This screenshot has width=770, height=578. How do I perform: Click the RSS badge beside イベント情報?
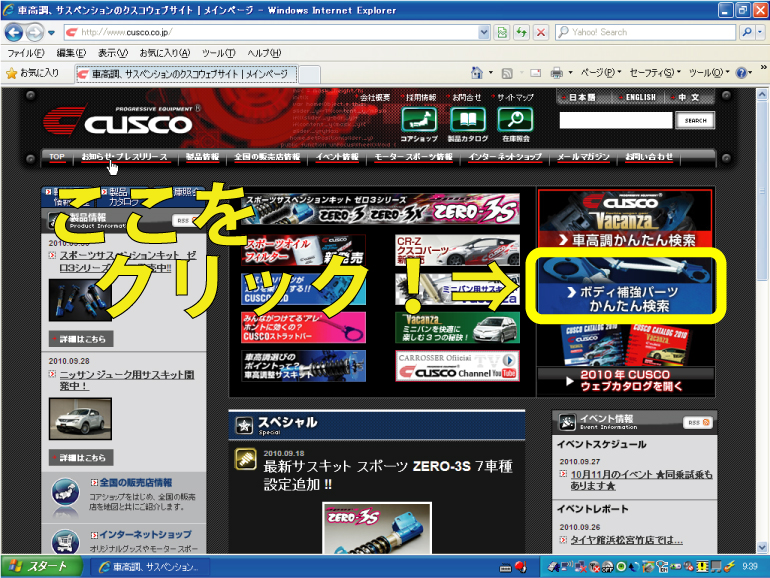697,422
